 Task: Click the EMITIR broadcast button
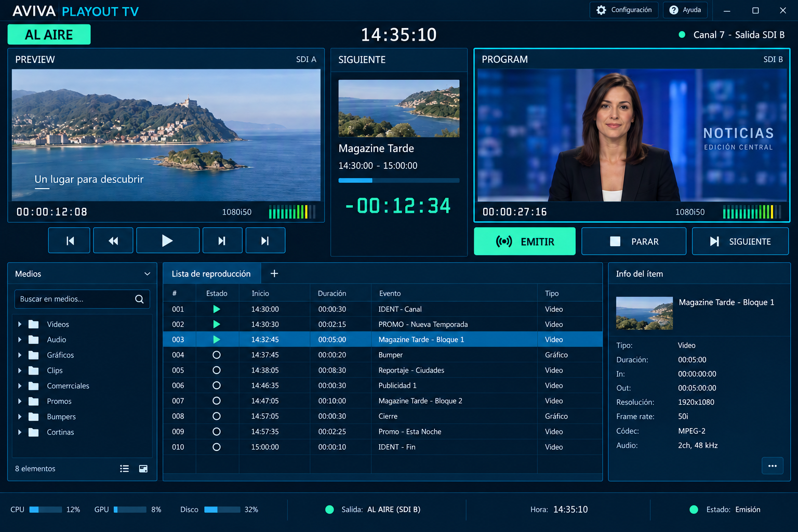(525, 242)
